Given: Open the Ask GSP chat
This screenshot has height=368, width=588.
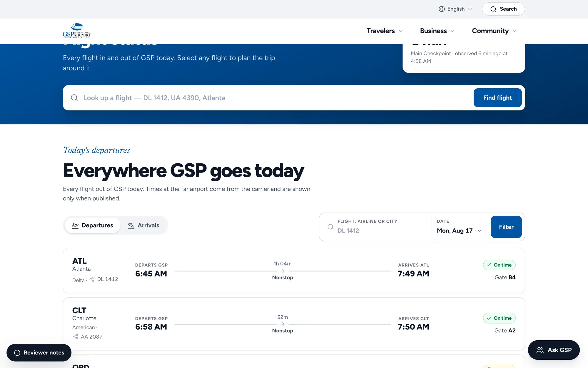Looking at the screenshot, I should click(x=554, y=350).
